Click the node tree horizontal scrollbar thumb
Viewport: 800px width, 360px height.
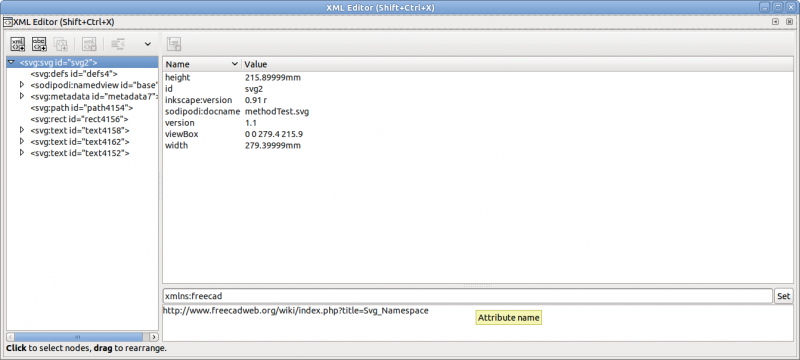[78, 337]
